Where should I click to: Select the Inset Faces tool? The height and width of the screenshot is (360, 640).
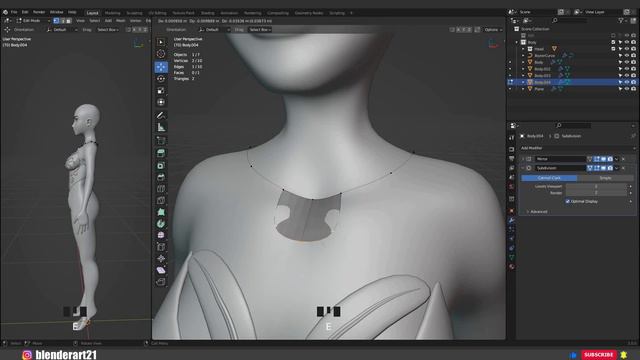click(x=161, y=165)
